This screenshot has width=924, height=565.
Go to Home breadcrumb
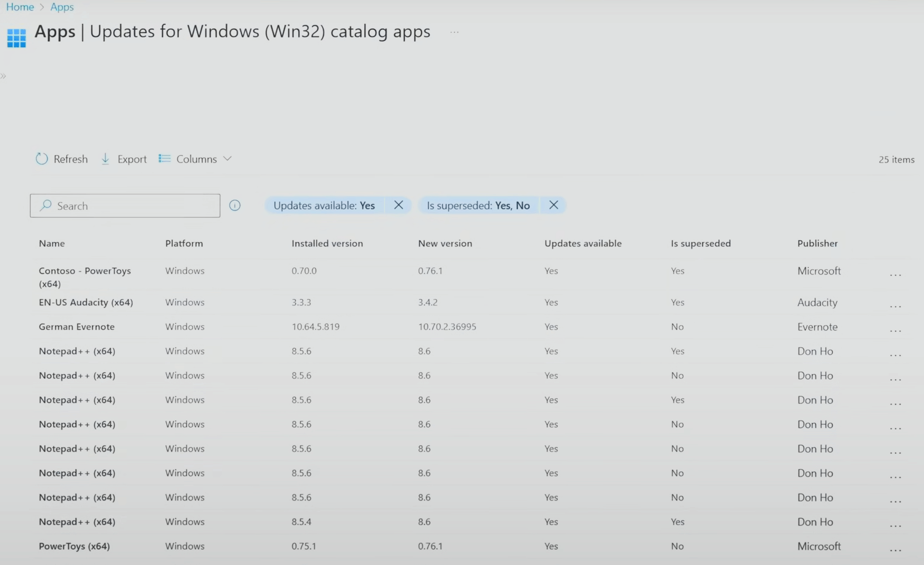click(20, 7)
